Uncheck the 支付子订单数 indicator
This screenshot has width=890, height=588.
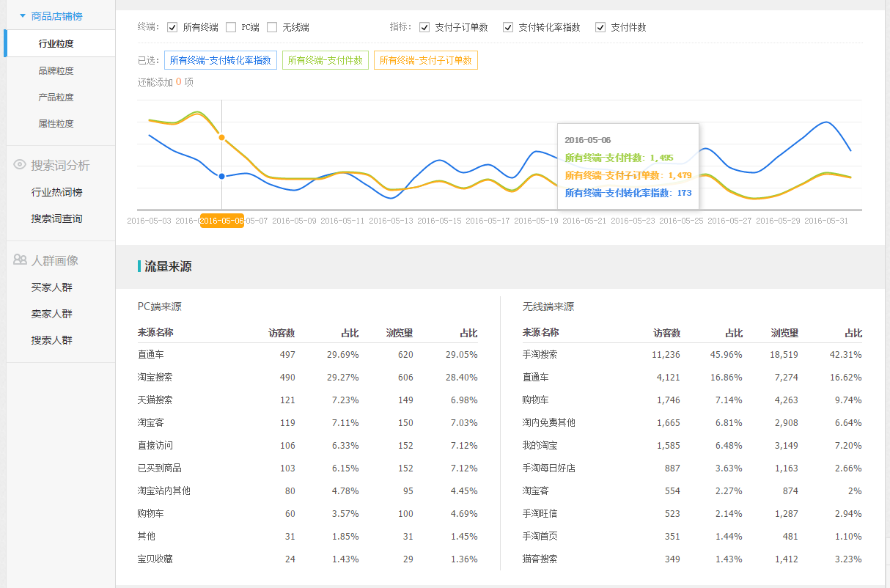tap(424, 28)
